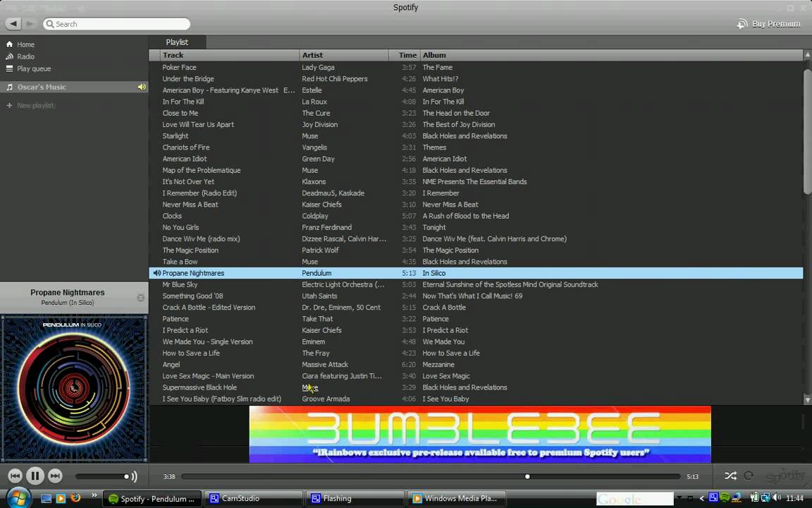
Task: Select the track Poker Face
Action: 179,68
